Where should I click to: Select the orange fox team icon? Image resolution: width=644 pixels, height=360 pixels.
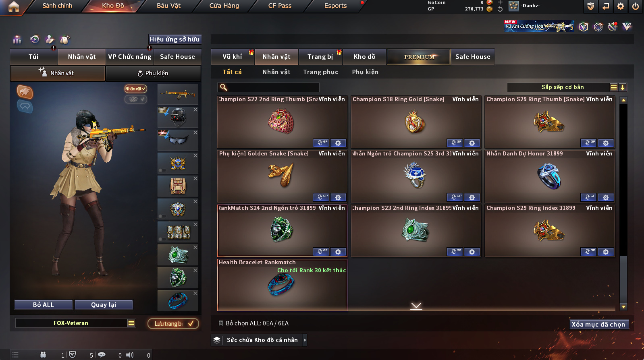click(x=25, y=92)
